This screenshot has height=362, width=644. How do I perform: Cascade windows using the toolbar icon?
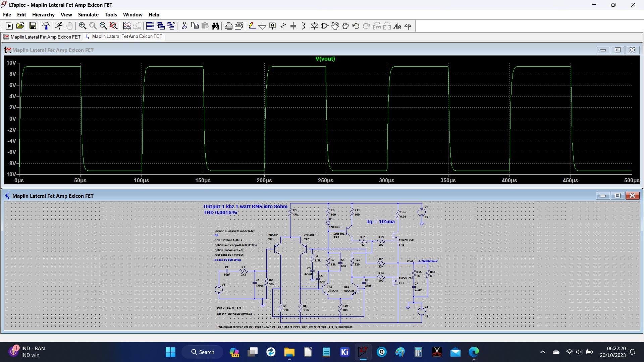click(161, 26)
